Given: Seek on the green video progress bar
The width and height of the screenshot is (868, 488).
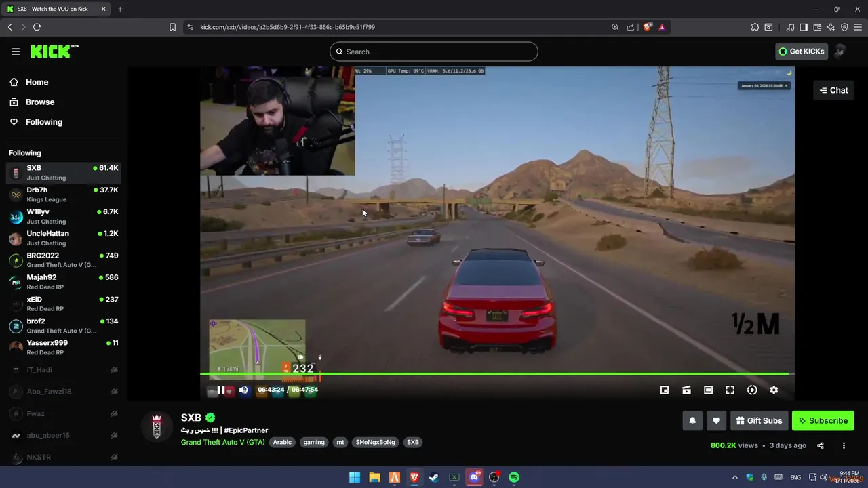Looking at the screenshot, I should (497, 373).
